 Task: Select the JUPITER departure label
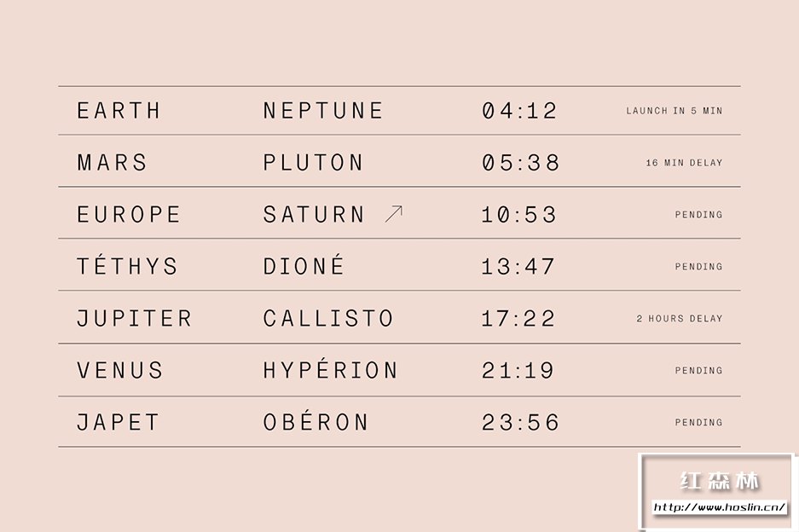pos(134,319)
